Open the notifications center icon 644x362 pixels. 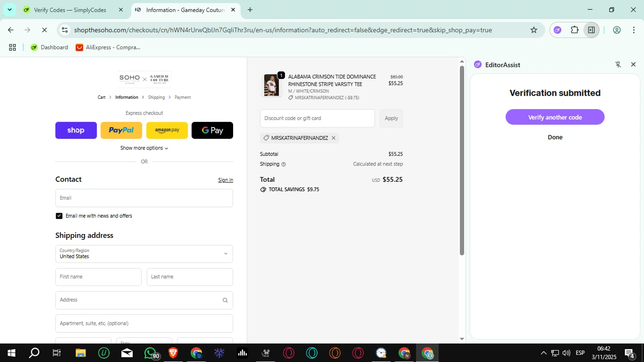630,354
